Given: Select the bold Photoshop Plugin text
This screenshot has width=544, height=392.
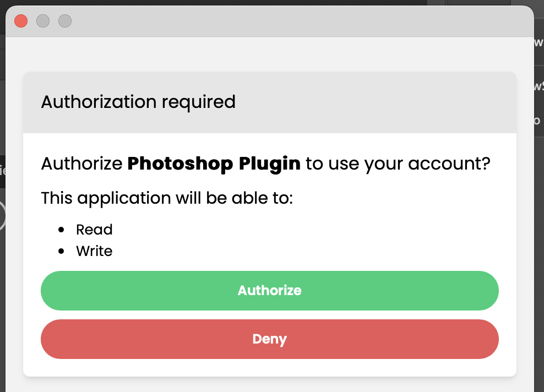Looking at the screenshot, I should tap(214, 164).
